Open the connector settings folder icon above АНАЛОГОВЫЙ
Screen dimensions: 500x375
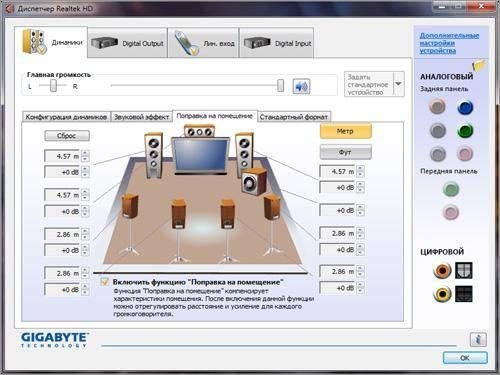click(x=479, y=65)
